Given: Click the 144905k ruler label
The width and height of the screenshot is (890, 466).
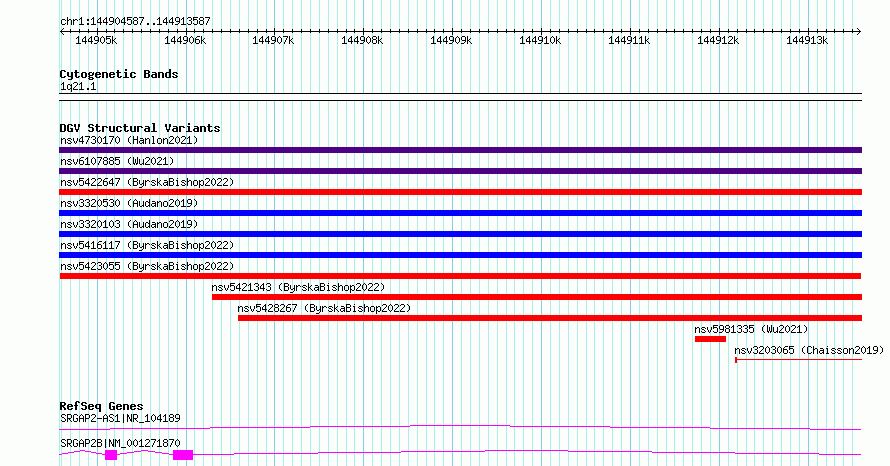Looking at the screenshot, I should click(x=96, y=40).
